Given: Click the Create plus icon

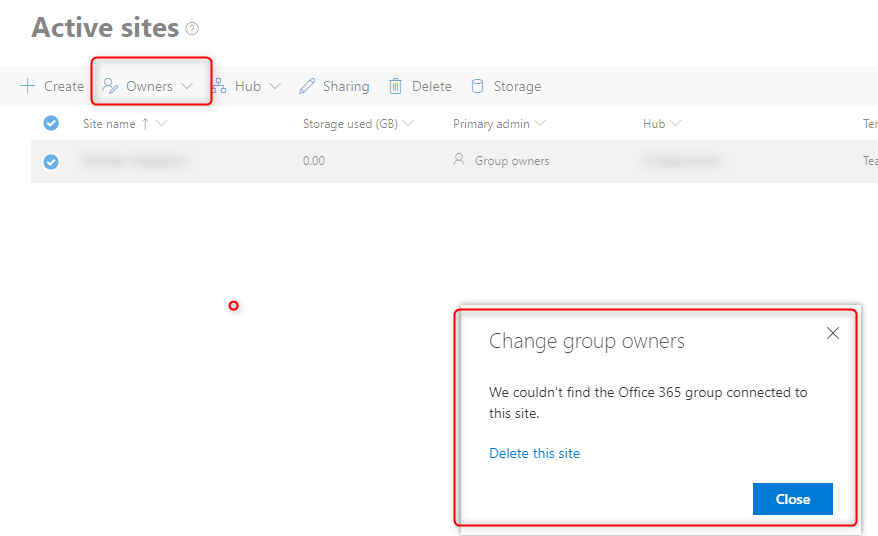Looking at the screenshot, I should (x=27, y=86).
